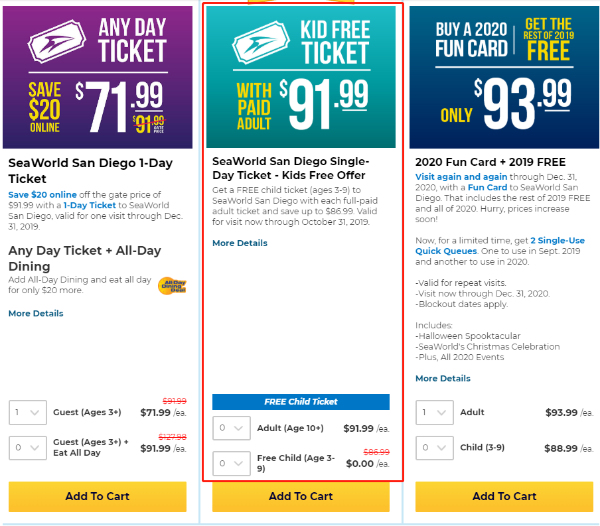Open quantity dropdown for Guest (Ages 3+)
Viewport: 600px width, 526px height.
[x=28, y=412]
